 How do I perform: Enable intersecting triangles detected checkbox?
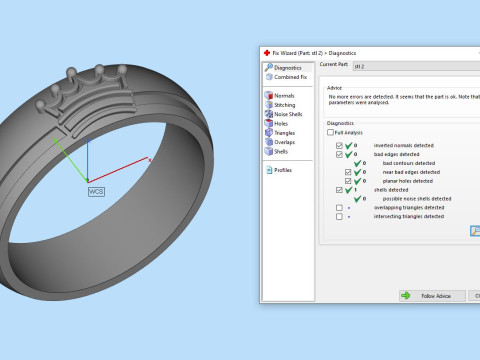pos(339,216)
